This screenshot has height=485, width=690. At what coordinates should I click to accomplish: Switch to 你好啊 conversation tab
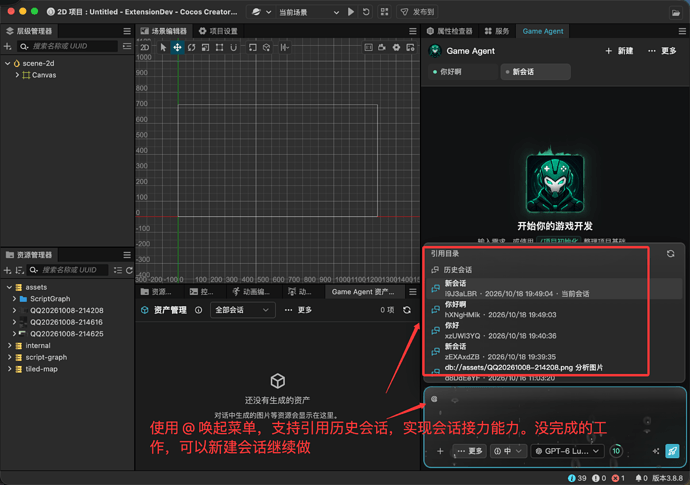pos(462,72)
